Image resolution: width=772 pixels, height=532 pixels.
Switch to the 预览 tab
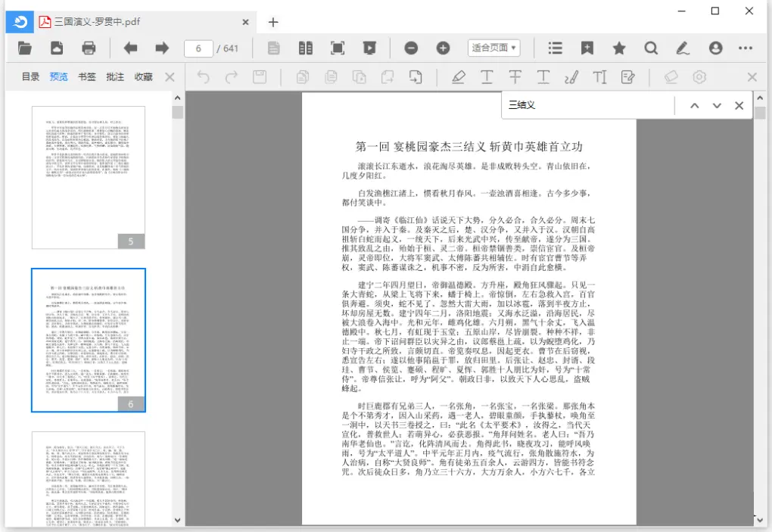tap(58, 76)
